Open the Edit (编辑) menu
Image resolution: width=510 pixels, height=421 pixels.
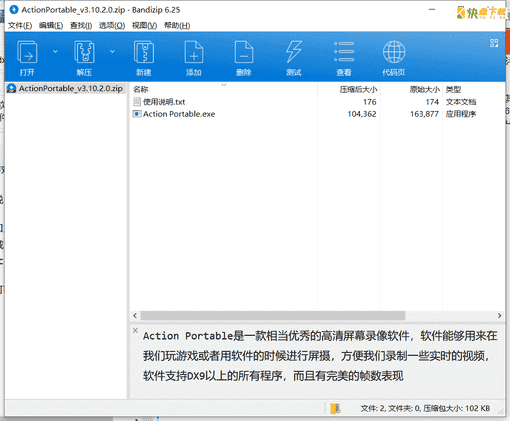[51, 26]
